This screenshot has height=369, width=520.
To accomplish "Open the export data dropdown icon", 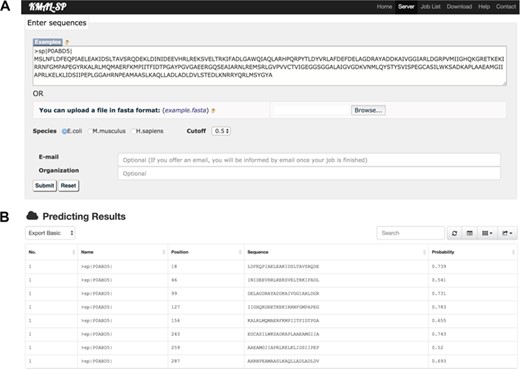I will pos(507,233).
